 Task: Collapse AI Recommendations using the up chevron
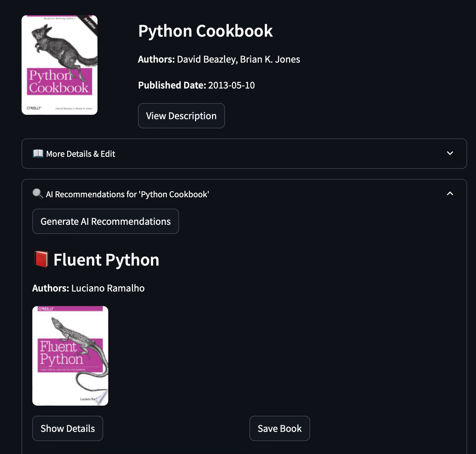[x=450, y=193]
